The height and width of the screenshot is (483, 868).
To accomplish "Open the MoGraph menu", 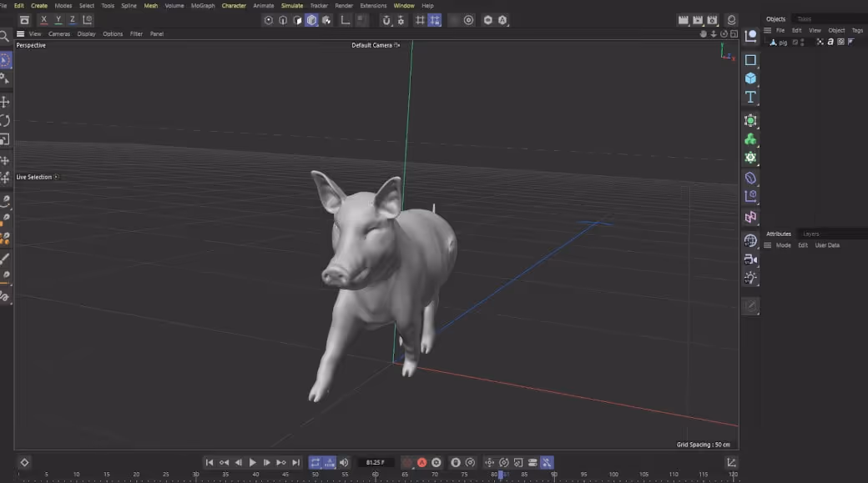I will click(203, 6).
